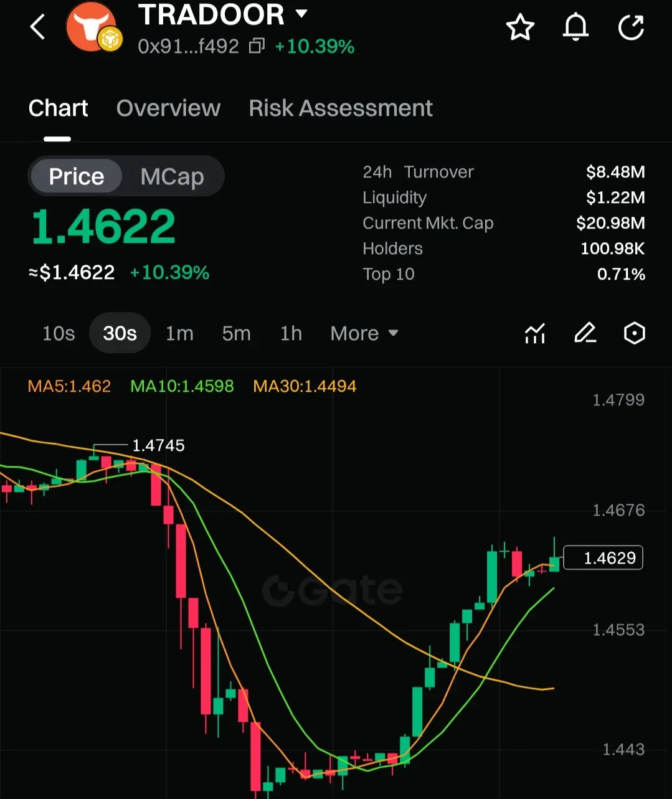Tap the 24h Turnover $8.48M value
The image size is (672, 799).
pos(615,172)
